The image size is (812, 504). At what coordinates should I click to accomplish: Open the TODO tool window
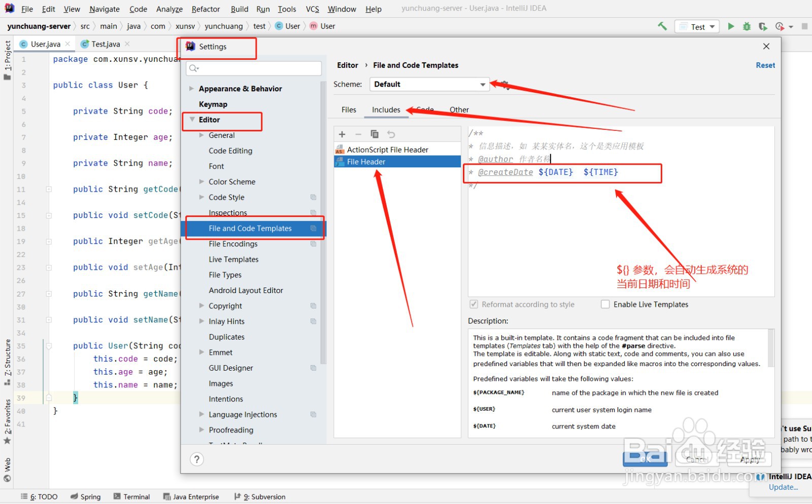(x=39, y=497)
